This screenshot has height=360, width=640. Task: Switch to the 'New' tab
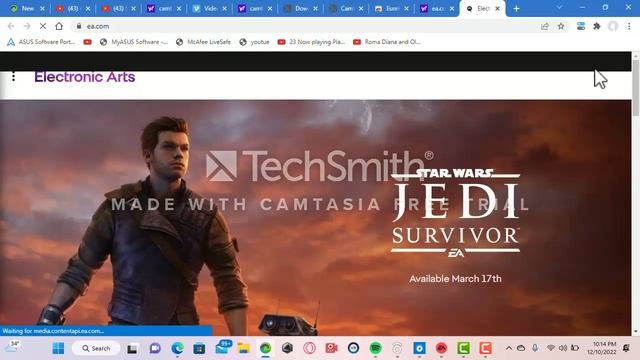pos(28,8)
